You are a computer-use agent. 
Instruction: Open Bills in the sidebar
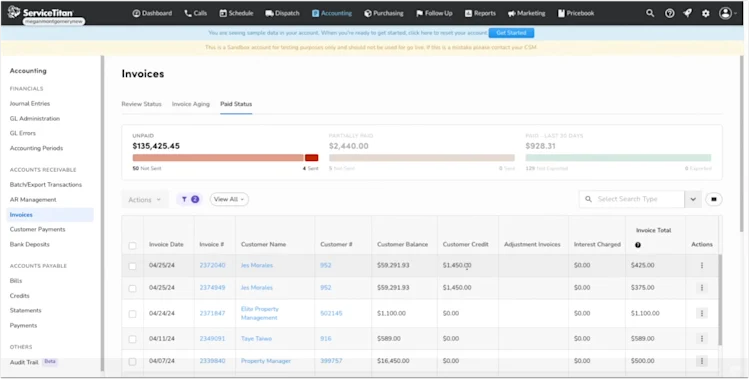[x=16, y=281]
